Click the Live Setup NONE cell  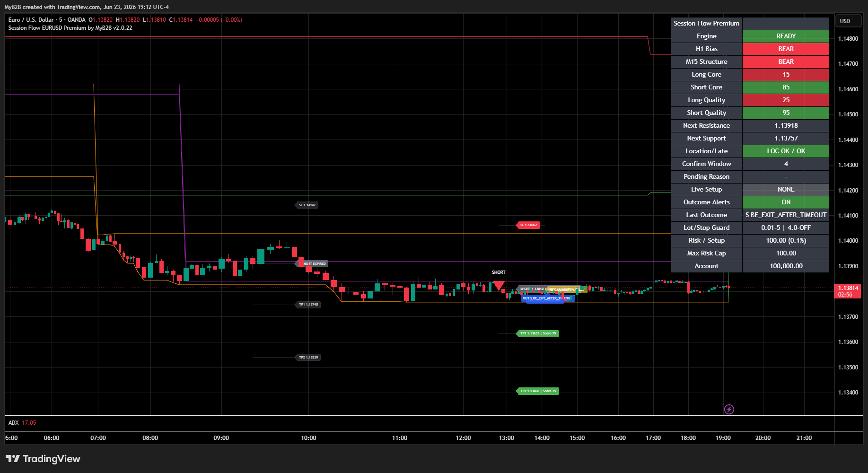pos(786,190)
